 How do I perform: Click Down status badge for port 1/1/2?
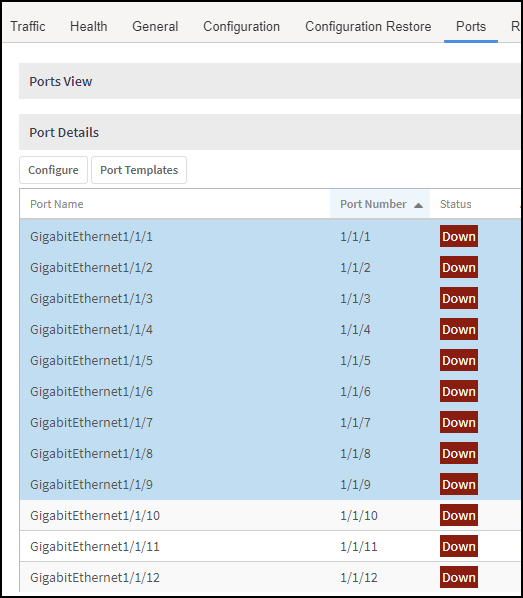(x=459, y=267)
